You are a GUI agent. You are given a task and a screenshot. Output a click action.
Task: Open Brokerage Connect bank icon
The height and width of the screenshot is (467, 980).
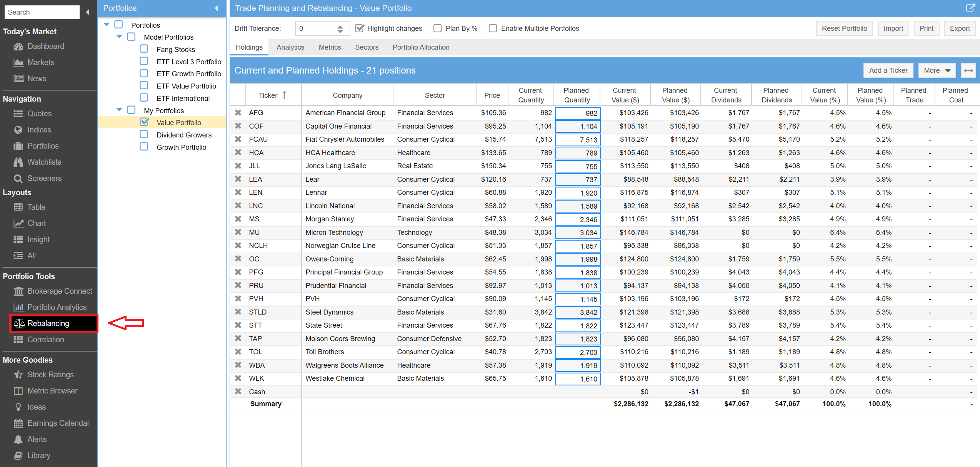[x=18, y=291]
